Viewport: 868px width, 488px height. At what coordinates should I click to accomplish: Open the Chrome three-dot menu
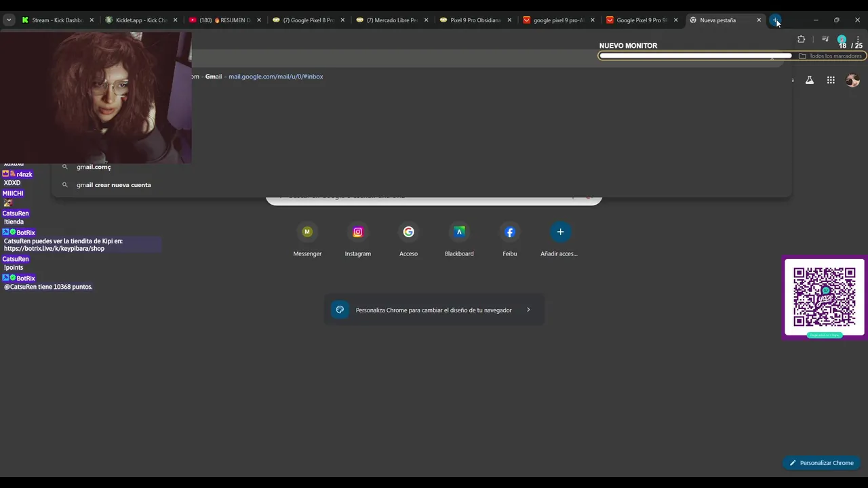859,39
